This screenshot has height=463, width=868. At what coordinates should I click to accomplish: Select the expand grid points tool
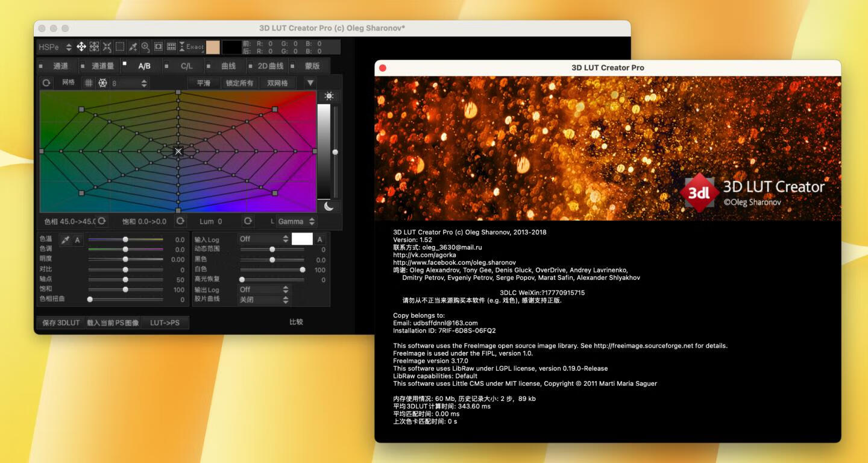[94, 47]
